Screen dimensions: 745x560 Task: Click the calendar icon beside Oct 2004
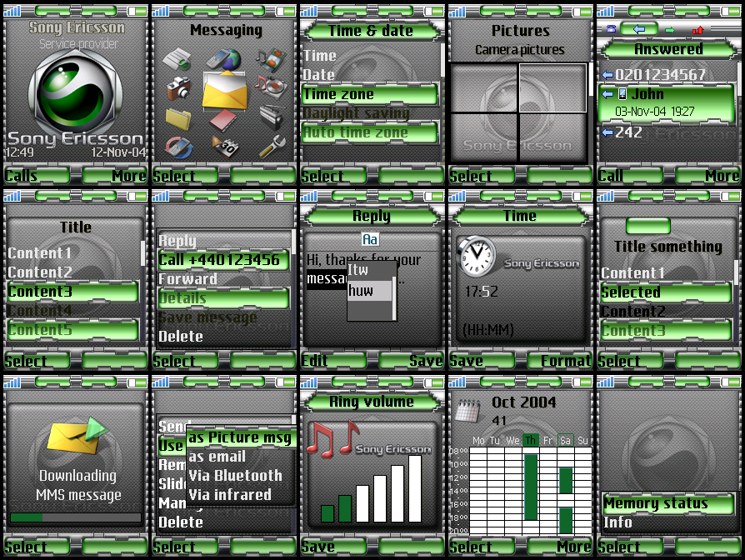(467, 410)
